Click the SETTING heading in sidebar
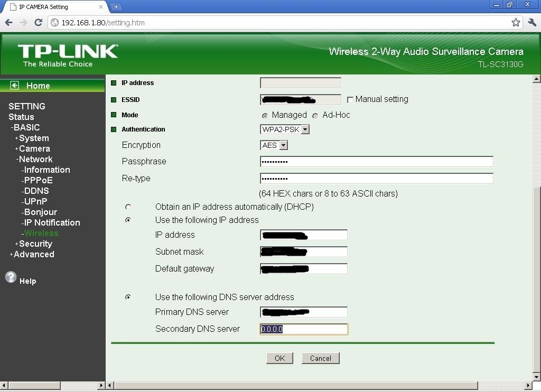Screen dimensions: 541x392 [27, 106]
